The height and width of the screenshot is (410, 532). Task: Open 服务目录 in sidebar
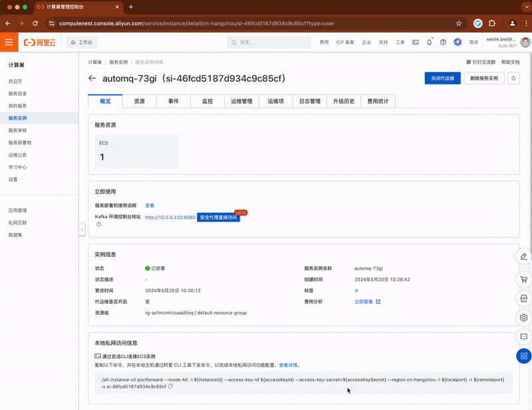pyautogui.click(x=18, y=93)
